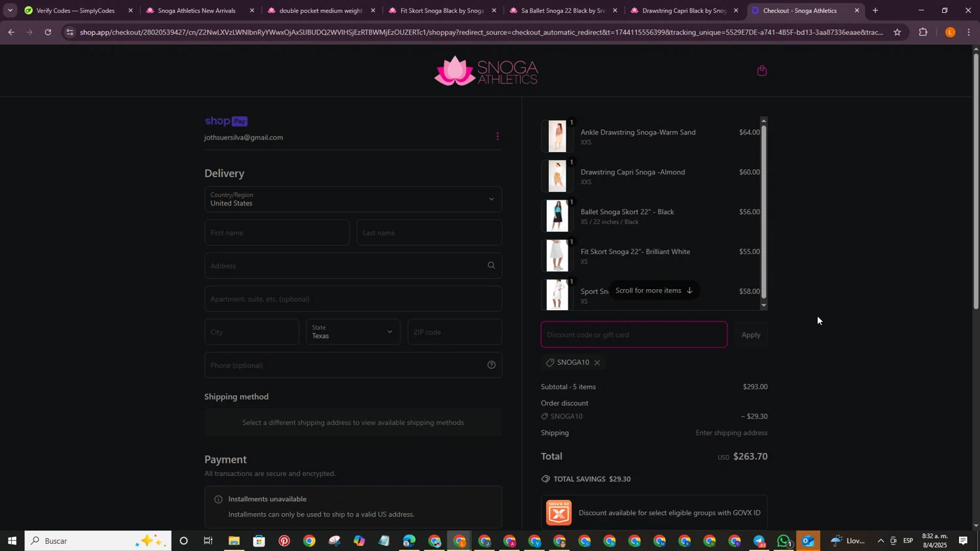Click Scroll for more items button
Image resolution: width=980 pixels, height=551 pixels.
click(654, 291)
